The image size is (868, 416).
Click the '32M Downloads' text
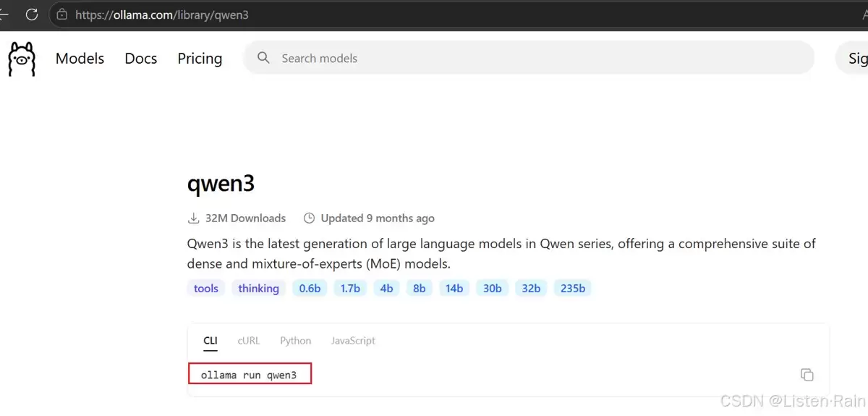(x=245, y=218)
